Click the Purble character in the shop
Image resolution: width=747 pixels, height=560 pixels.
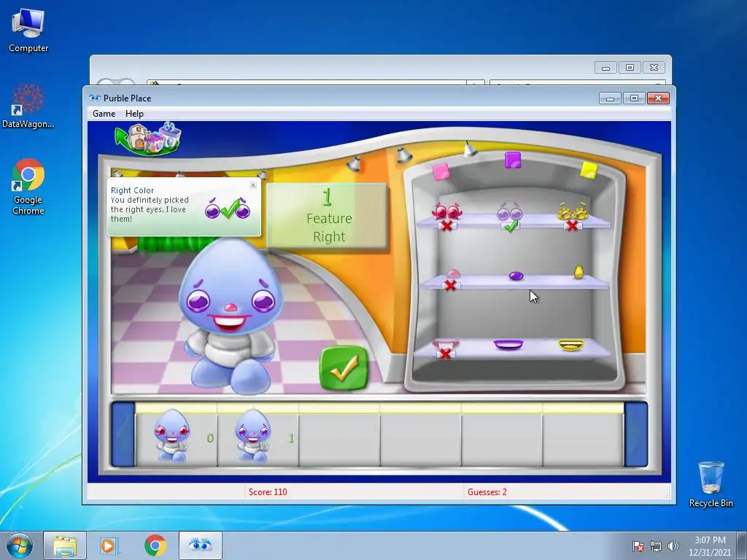coord(231,316)
